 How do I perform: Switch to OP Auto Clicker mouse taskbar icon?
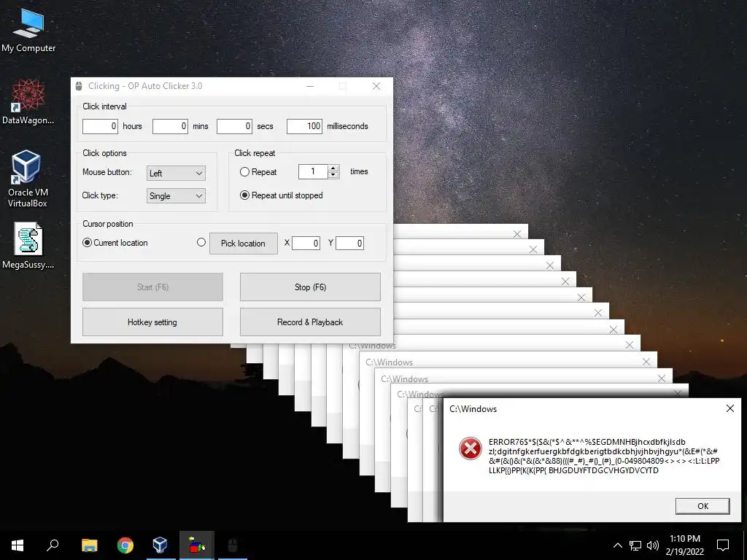coord(232,545)
